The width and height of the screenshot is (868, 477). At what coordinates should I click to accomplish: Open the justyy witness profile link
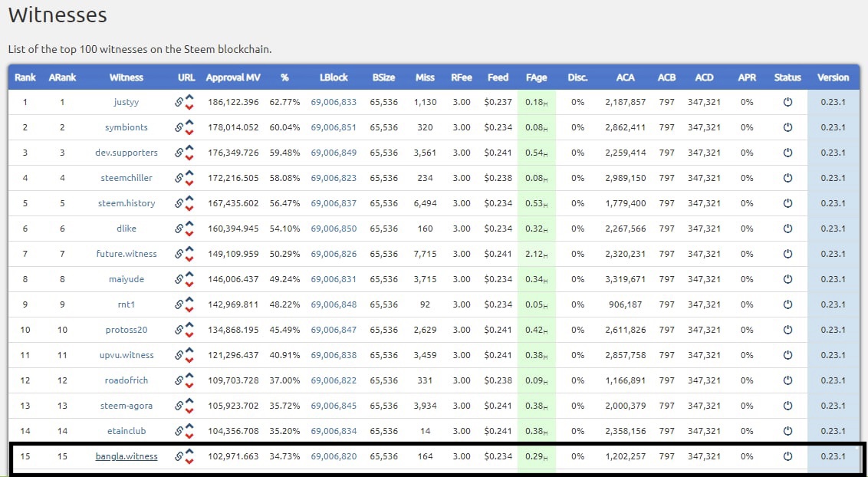tap(127, 102)
